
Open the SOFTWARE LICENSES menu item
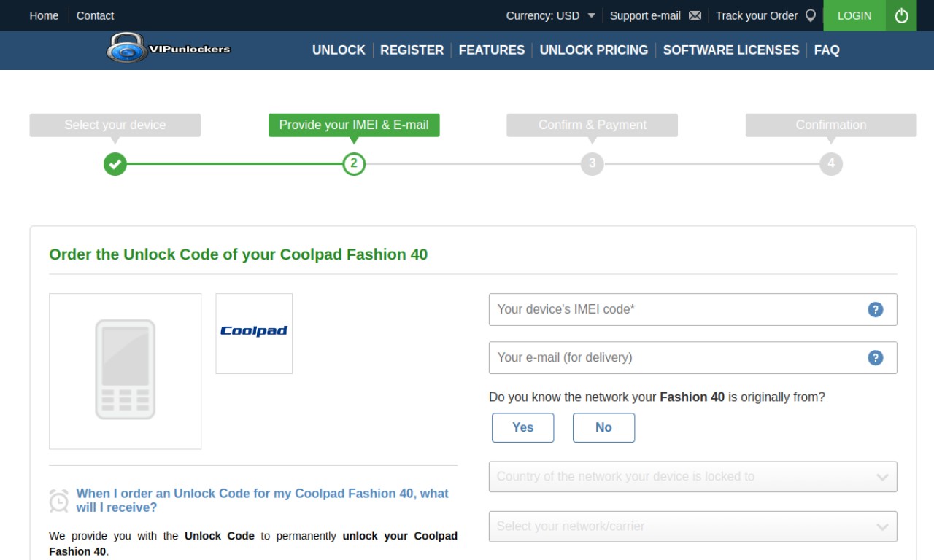click(731, 50)
